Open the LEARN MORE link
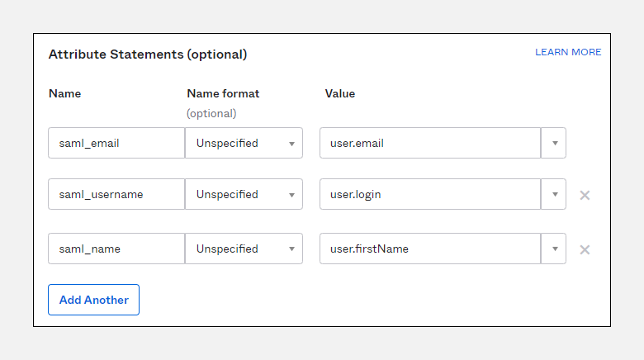Screen dimensions: 644x360 pyautogui.click(x=568, y=52)
